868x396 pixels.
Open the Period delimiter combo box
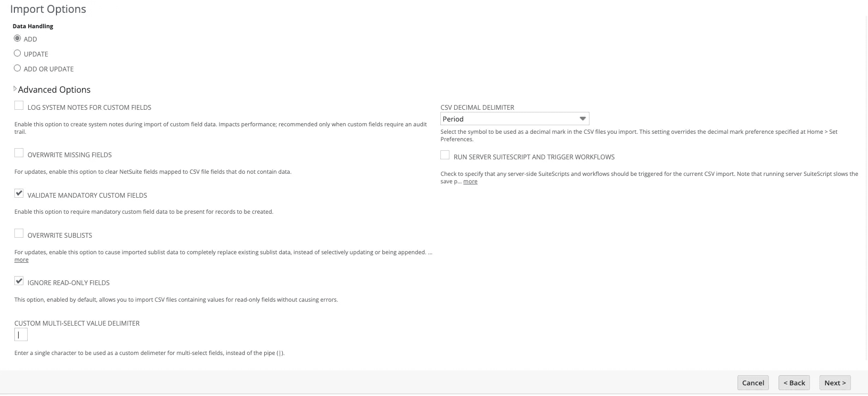point(514,118)
